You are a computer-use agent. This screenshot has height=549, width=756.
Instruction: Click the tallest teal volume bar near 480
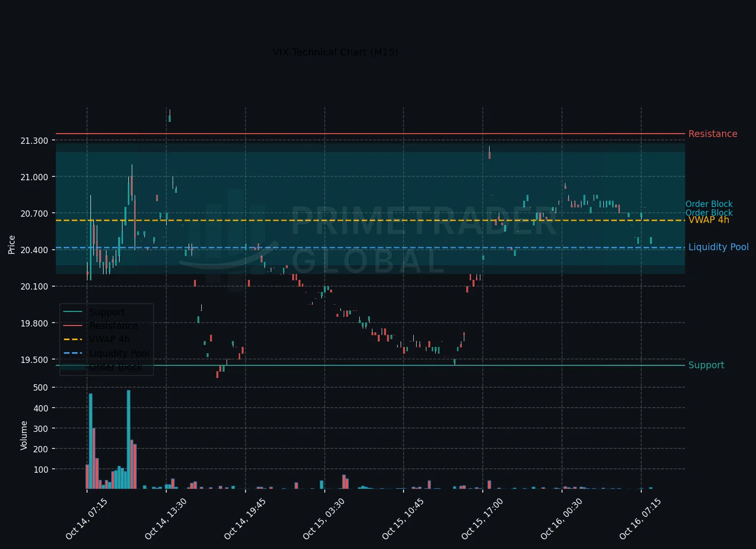(x=128, y=439)
